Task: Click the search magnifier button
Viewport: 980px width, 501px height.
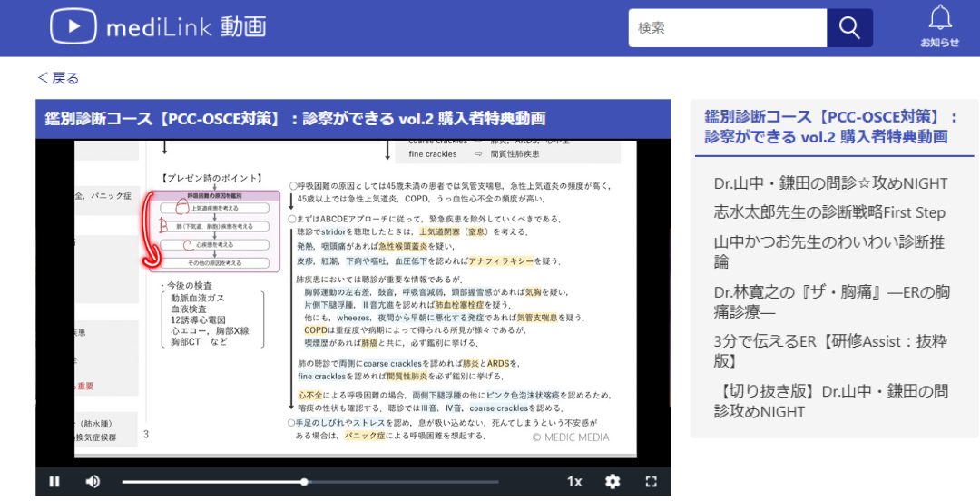Action: tap(849, 27)
